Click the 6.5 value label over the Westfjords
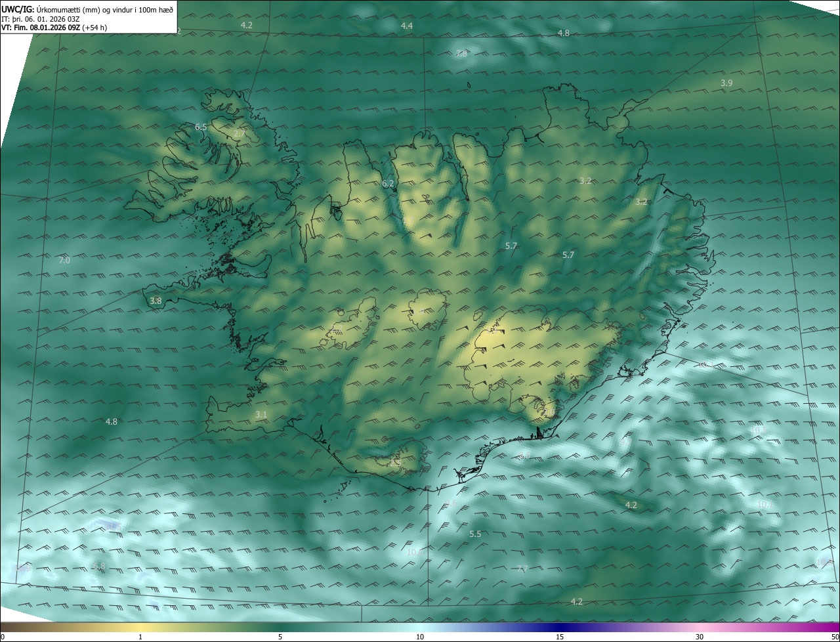Image resolution: width=840 pixels, height=642 pixels. (201, 127)
